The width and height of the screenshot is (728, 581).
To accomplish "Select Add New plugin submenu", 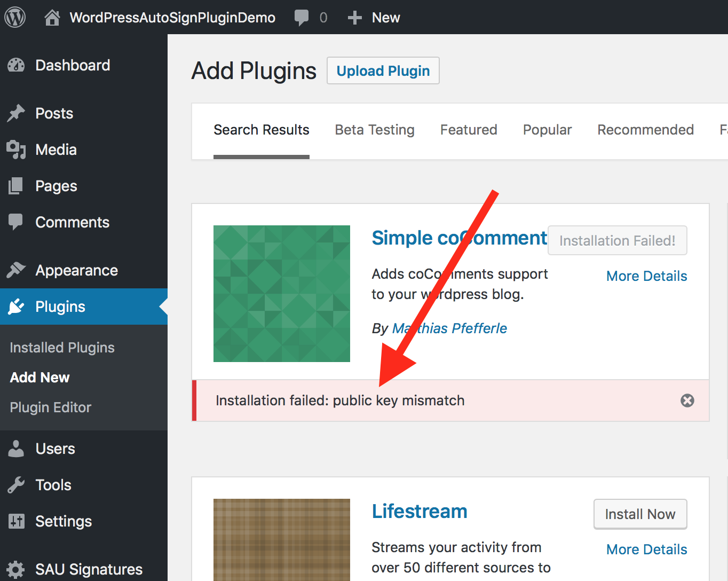I will pyautogui.click(x=39, y=378).
